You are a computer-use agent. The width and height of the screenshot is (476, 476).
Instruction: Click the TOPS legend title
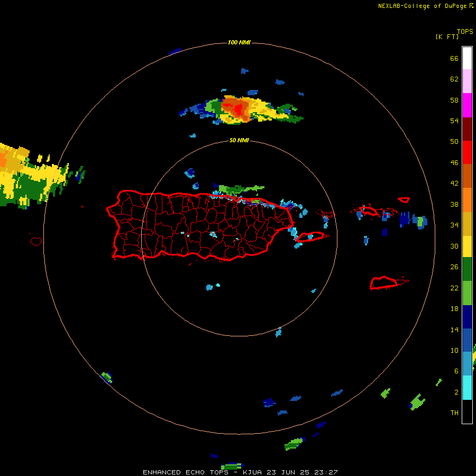465,32
